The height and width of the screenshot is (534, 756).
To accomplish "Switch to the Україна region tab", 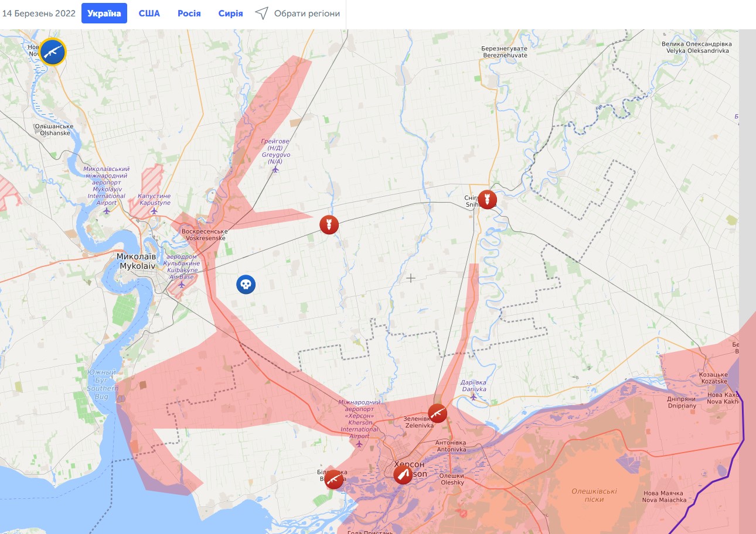I will pyautogui.click(x=104, y=13).
